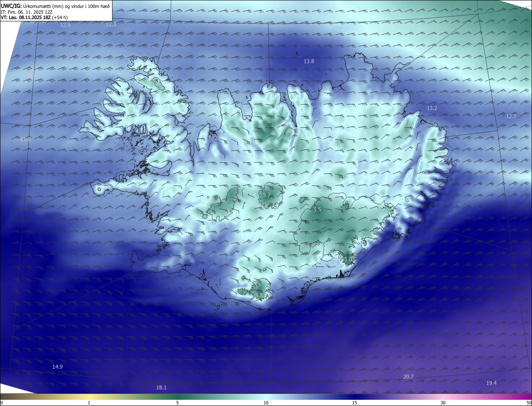Click the 20.7 value label

[409, 377]
